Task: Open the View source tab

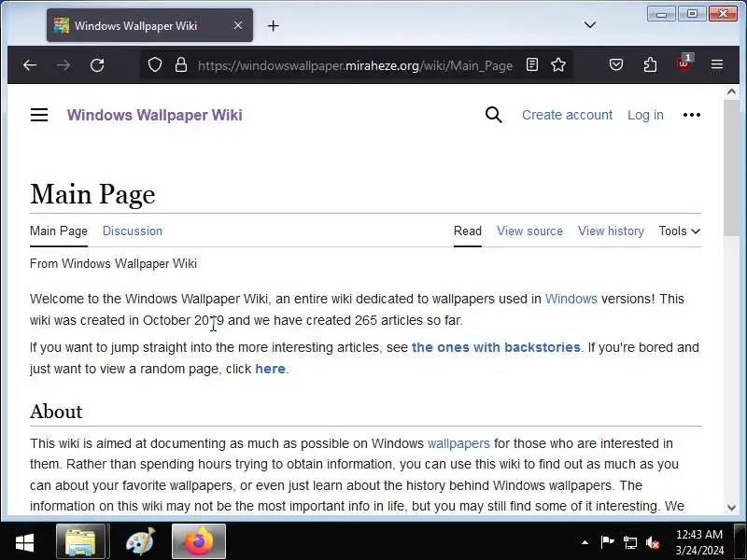Action: pyautogui.click(x=529, y=231)
